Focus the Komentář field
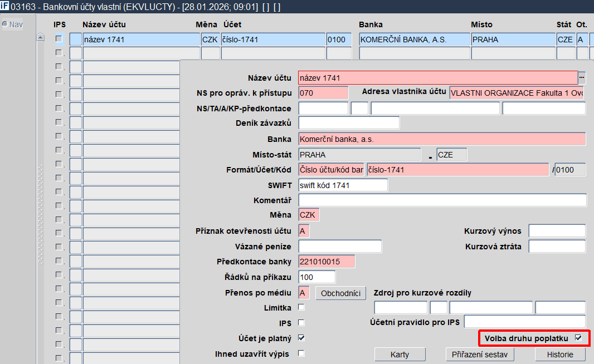Screen dimensions: 594x364 coord(442,200)
